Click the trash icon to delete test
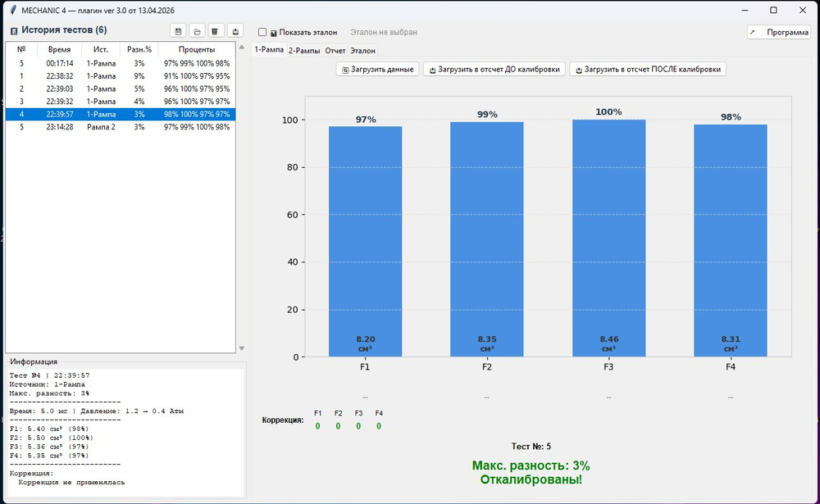The image size is (820, 504). [x=215, y=31]
